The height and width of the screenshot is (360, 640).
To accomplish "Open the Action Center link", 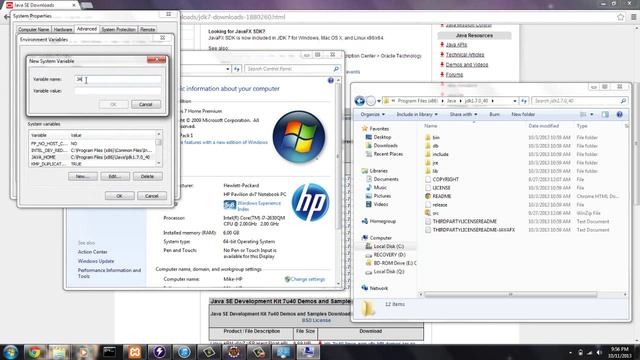I will pyautogui.click(x=93, y=252).
